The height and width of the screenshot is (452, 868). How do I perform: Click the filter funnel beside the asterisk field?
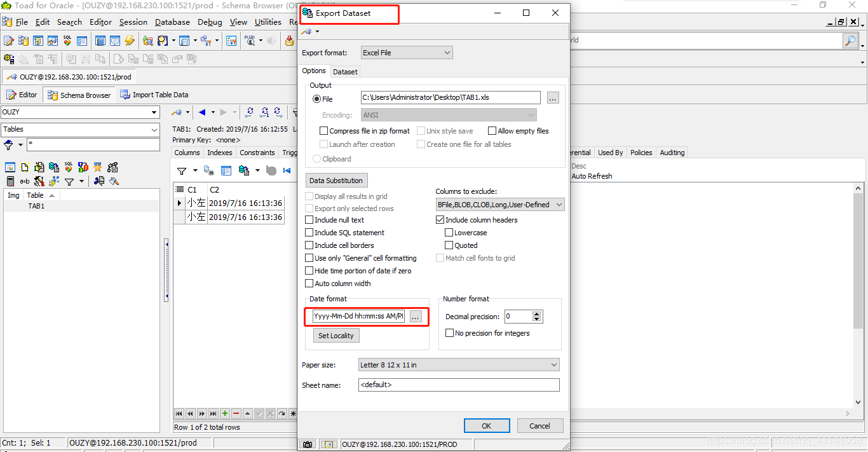(x=8, y=145)
